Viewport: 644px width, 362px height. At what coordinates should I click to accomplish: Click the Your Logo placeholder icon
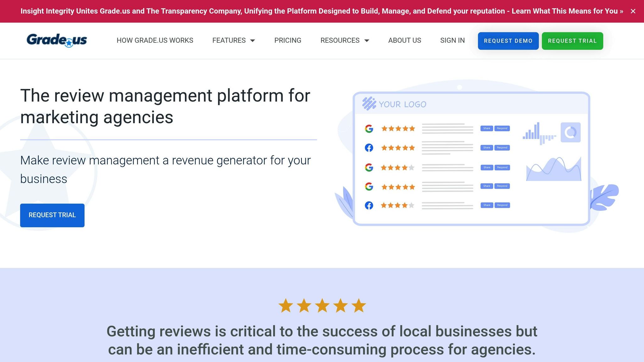369,103
